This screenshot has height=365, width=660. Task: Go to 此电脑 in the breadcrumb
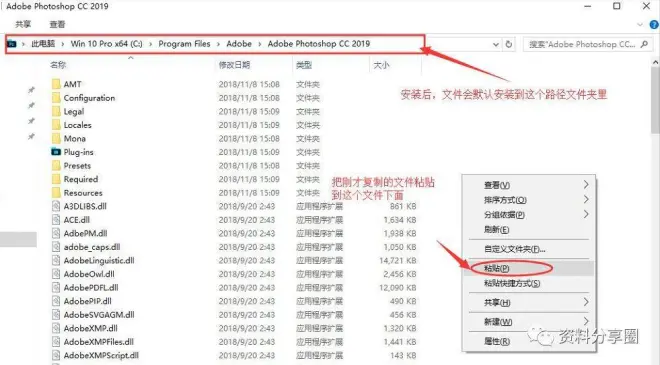coord(43,44)
